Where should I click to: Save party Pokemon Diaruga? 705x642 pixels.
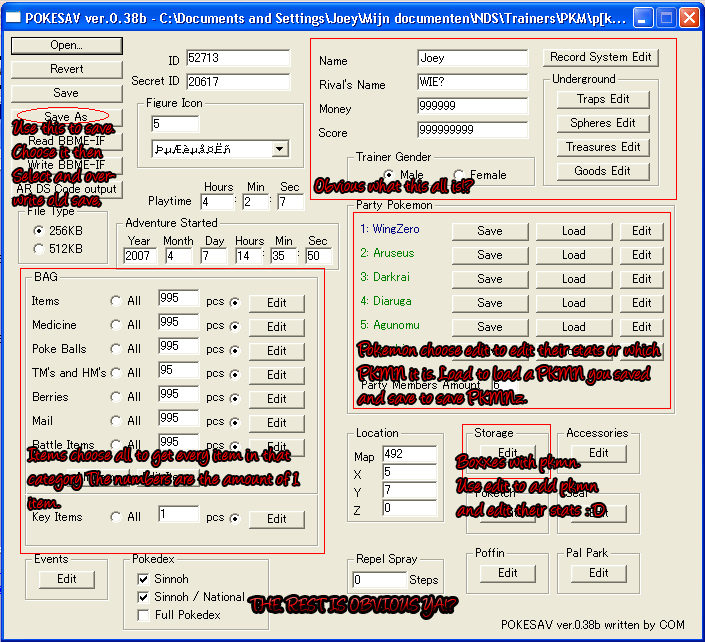490,303
